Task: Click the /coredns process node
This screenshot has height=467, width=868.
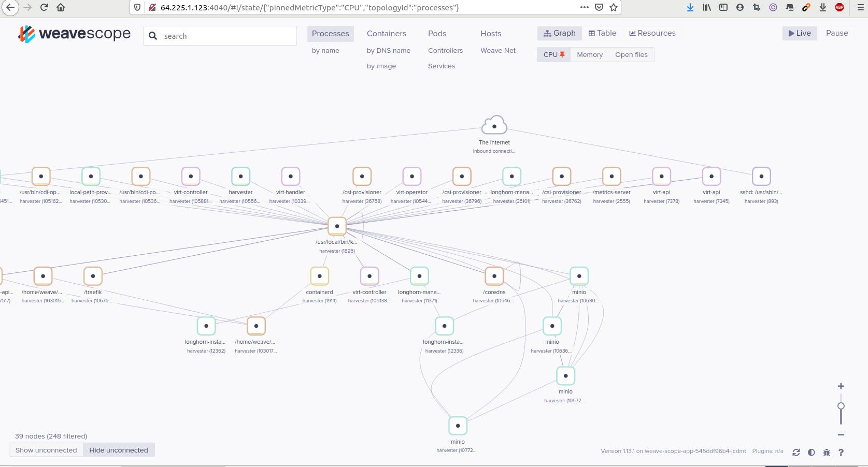Action: pos(494,276)
